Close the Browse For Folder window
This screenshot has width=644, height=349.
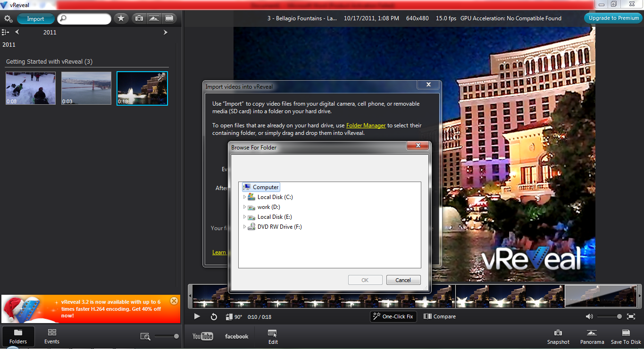pyautogui.click(x=418, y=145)
